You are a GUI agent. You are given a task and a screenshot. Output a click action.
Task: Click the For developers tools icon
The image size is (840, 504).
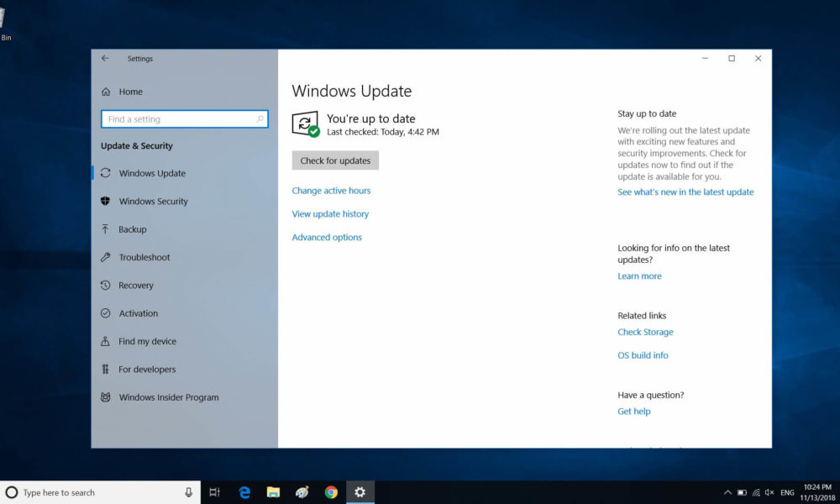[x=106, y=369]
